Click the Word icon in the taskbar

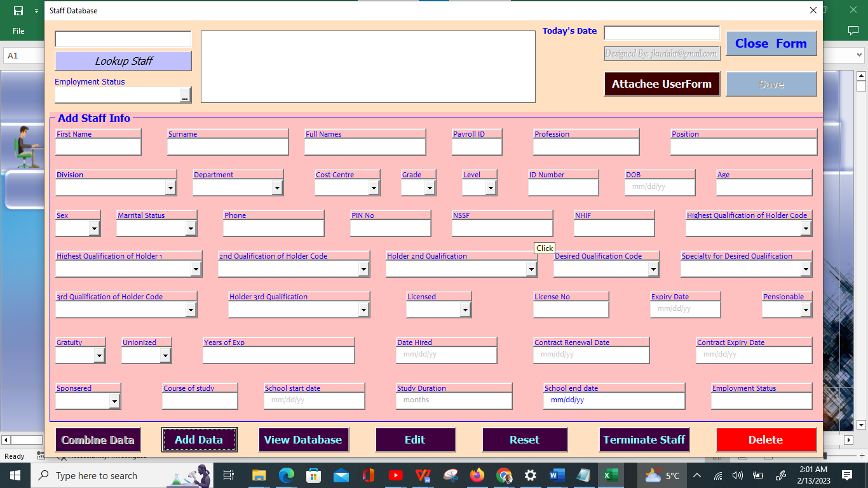coord(557,475)
